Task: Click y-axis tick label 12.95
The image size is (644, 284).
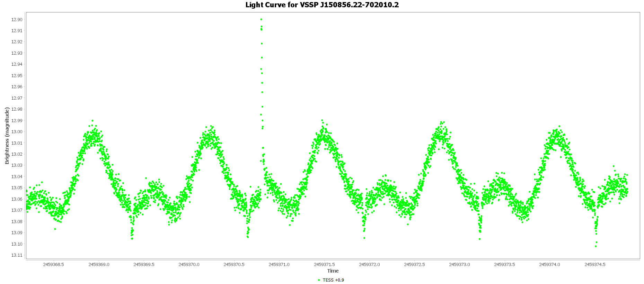Action: pyautogui.click(x=17, y=76)
